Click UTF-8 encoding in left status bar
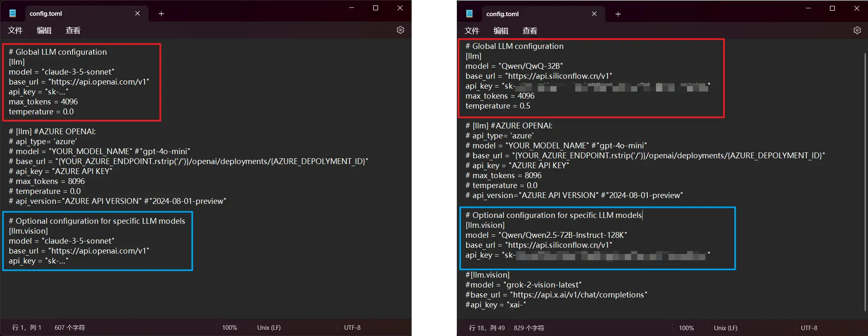This screenshot has height=336, width=868. pyautogui.click(x=352, y=327)
